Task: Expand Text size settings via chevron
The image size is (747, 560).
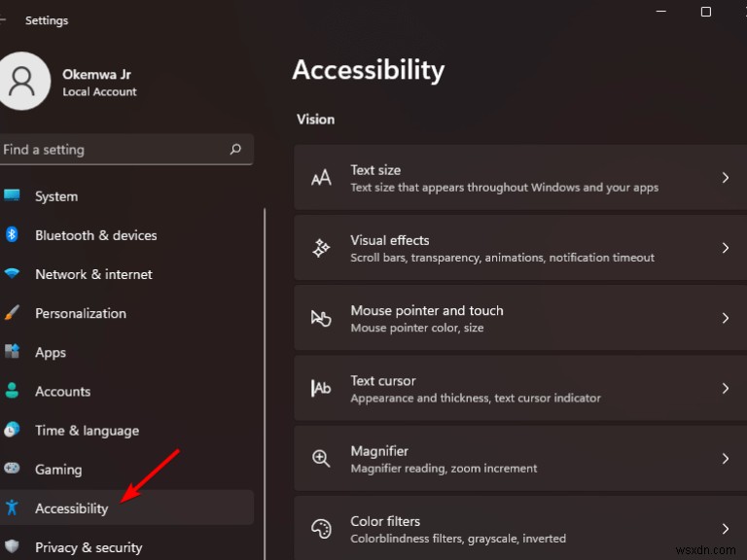Action: [725, 178]
